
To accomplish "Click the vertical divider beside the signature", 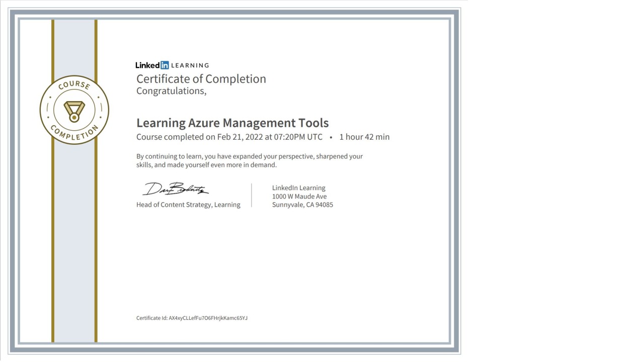I will click(252, 195).
